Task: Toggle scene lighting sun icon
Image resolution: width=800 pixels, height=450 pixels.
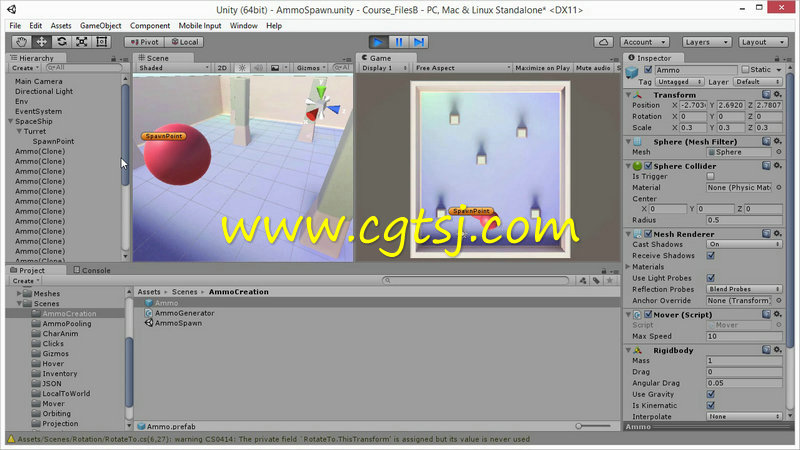Action: pyautogui.click(x=242, y=68)
